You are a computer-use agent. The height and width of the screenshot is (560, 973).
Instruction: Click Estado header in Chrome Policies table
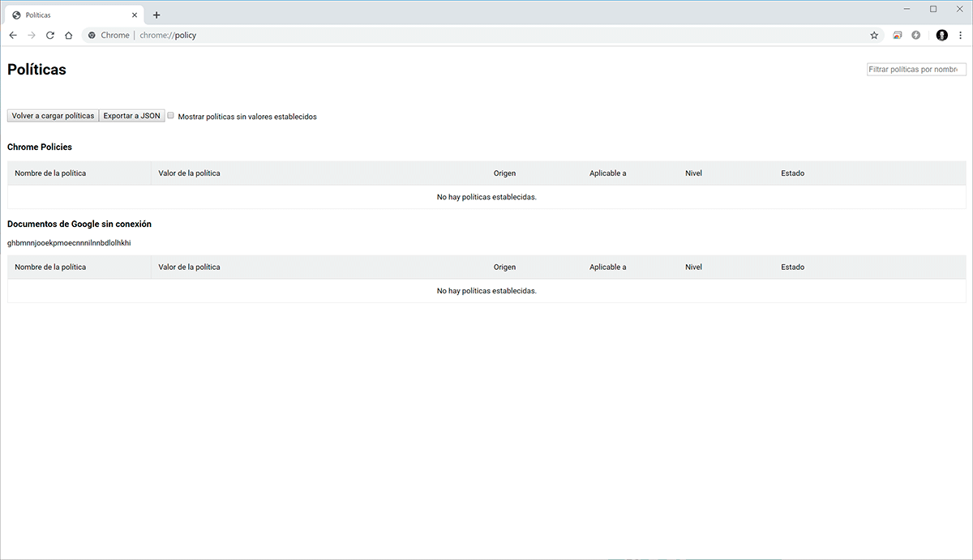tap(793, 173)
